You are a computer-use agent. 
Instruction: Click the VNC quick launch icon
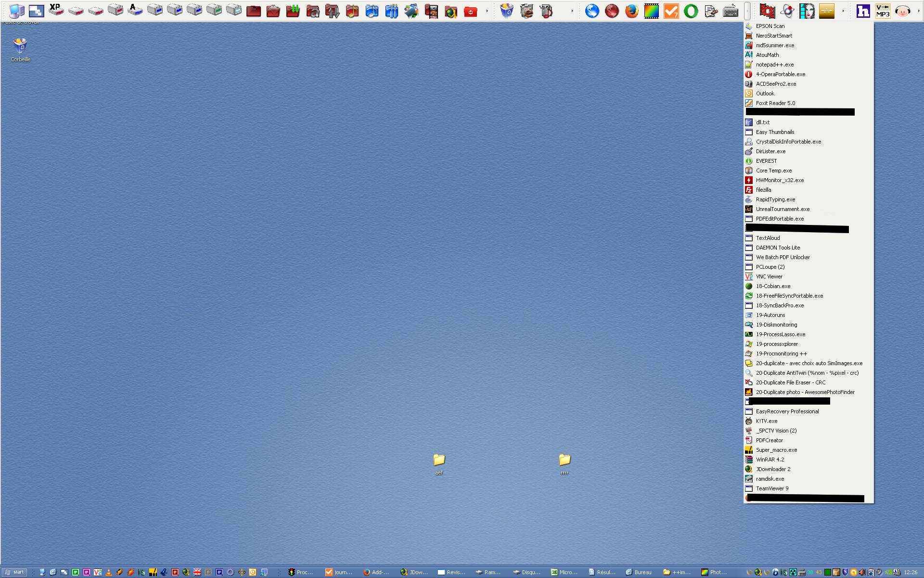coord(98,572)
